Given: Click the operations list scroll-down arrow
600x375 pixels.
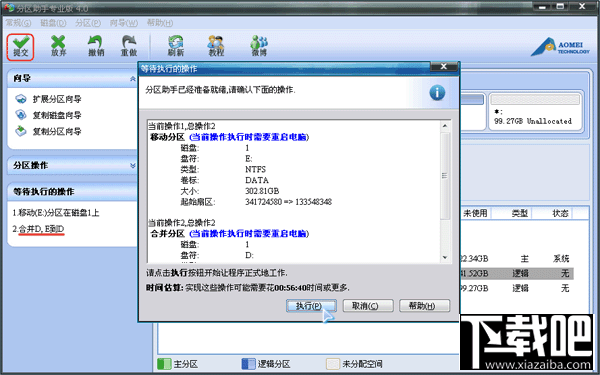Looking at the screenshot, I should tap(445, 258).
